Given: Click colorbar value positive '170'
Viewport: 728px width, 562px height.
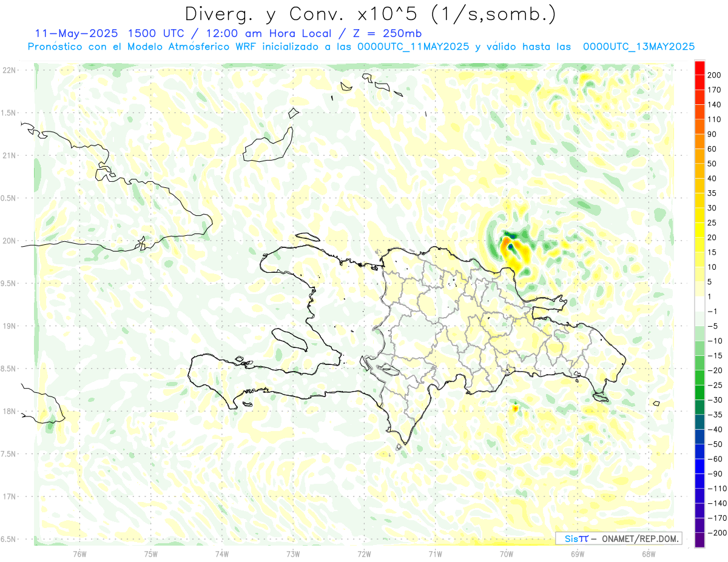Looking at the screenshot, I should pyautogui.click(x=715, y=90).
